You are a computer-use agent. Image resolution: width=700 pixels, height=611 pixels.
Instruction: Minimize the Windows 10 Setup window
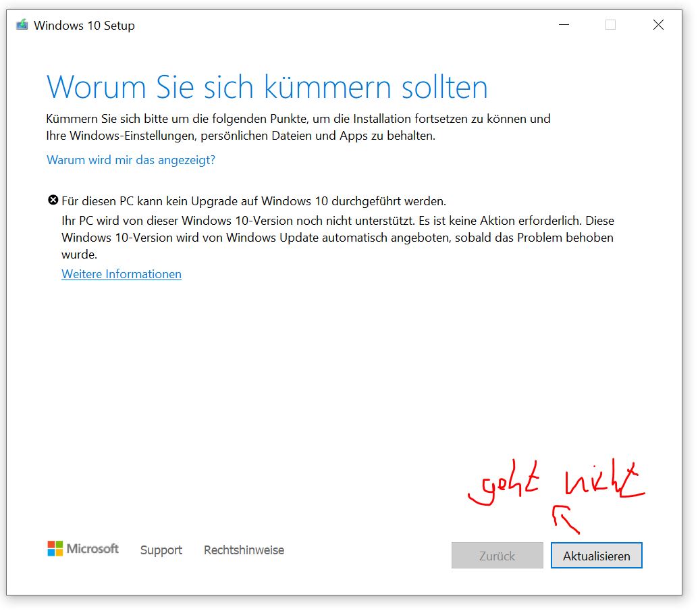[564, 24]
